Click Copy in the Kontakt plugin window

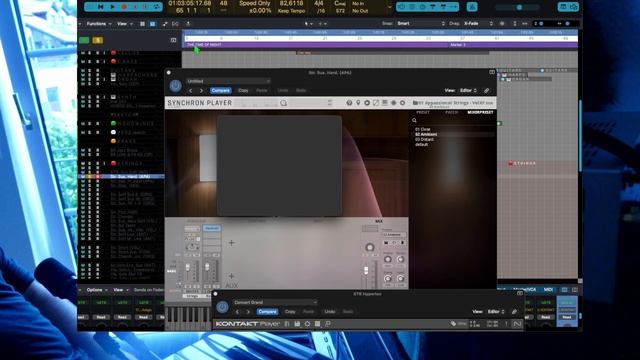(290, 312)
